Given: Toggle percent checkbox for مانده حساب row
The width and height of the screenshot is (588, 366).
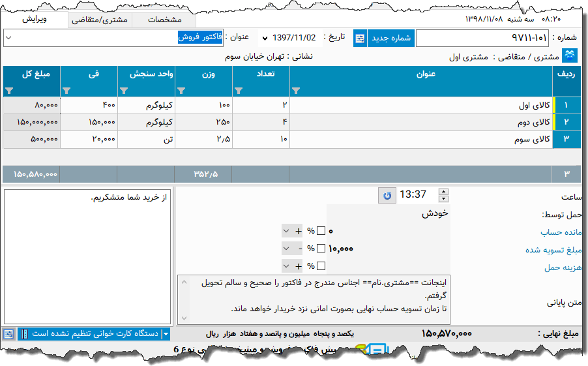Looking at the screenshot, I should click(x=321, y=231).
